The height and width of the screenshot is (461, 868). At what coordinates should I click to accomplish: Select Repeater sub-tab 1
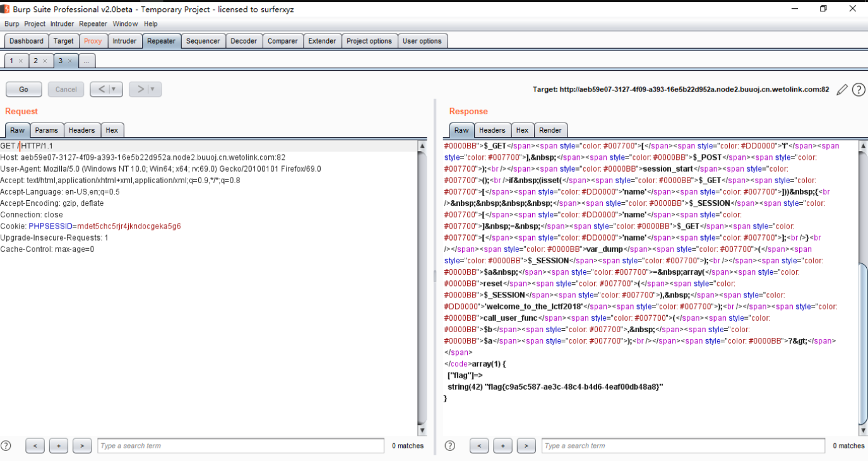[x=11, y=61]
